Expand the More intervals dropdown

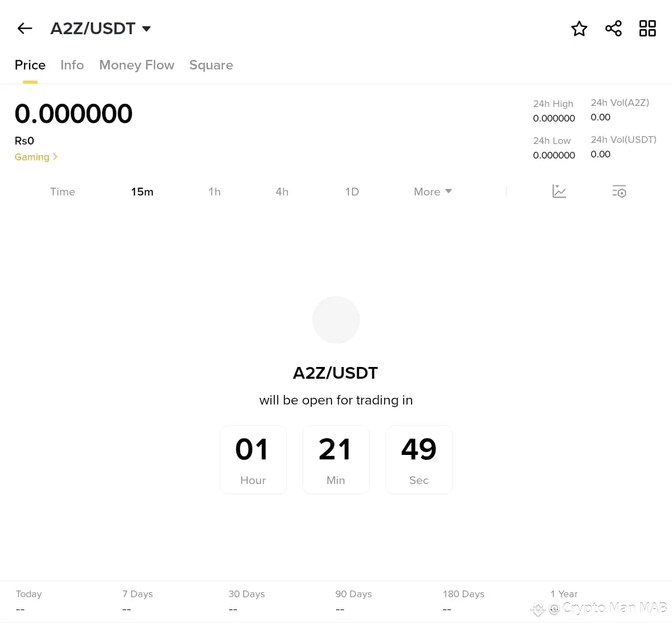pyautogui.click(x=432, y=192)
